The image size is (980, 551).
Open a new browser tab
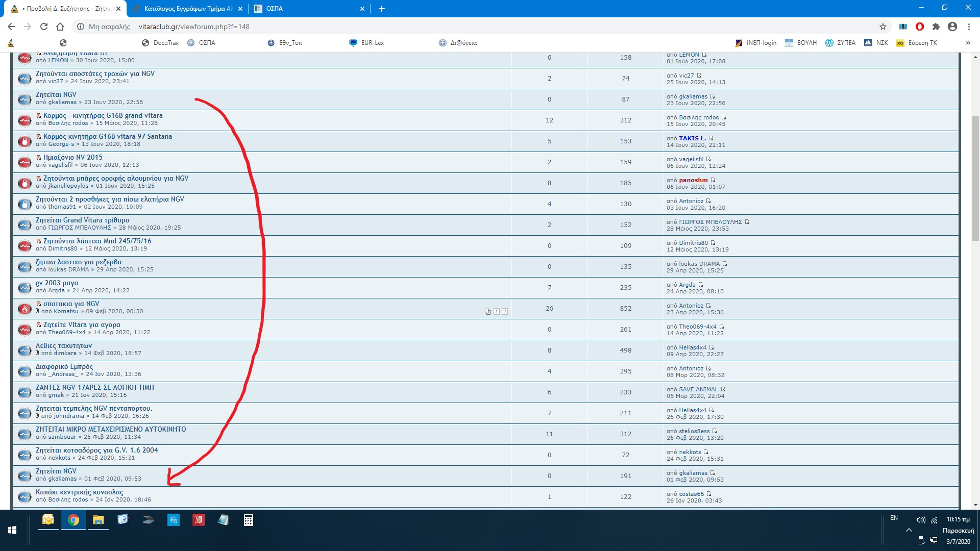coord(382,9)
